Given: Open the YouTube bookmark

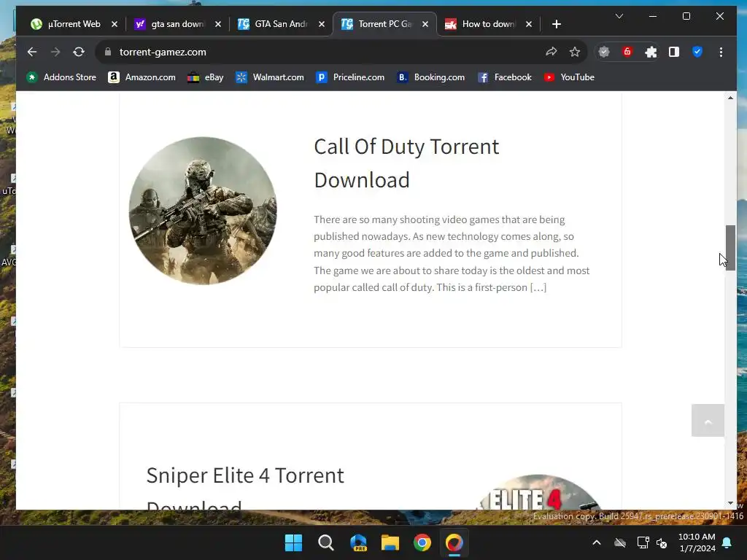Looking at the screenshot, I should tap(569, 77).
